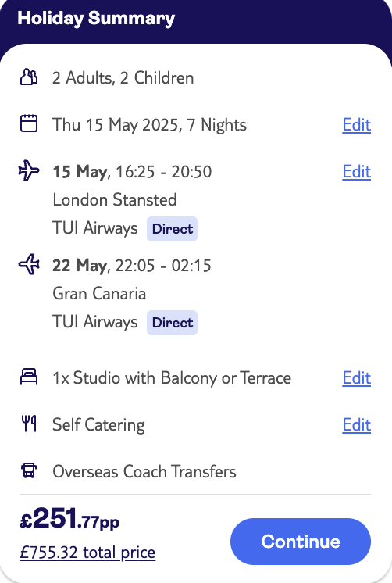The height and width of the screenshot is (583, 392).
Task: Open the £755.32 total price breakdown
Action: tap(87, 553)
